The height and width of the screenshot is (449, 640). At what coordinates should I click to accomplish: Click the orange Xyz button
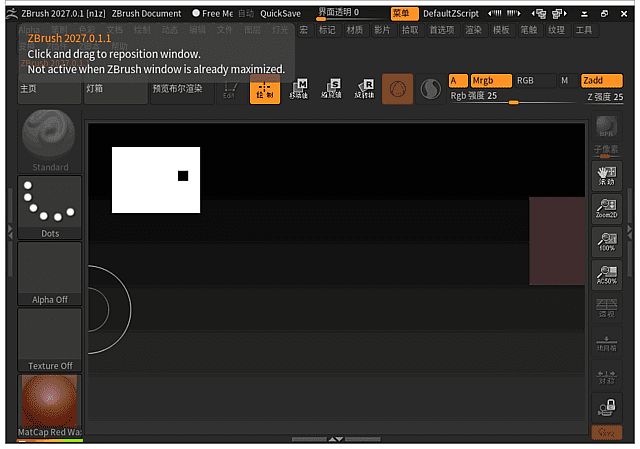click(x=607, y=433)
